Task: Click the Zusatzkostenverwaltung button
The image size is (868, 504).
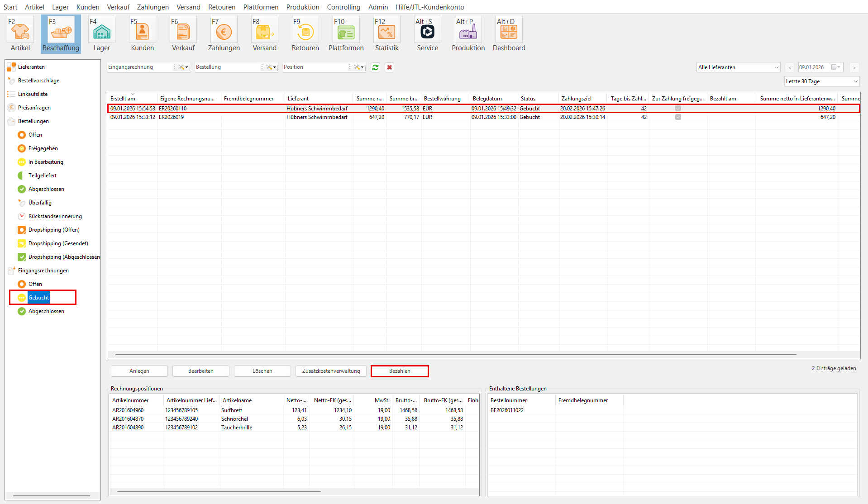Action: pos(331,371)
